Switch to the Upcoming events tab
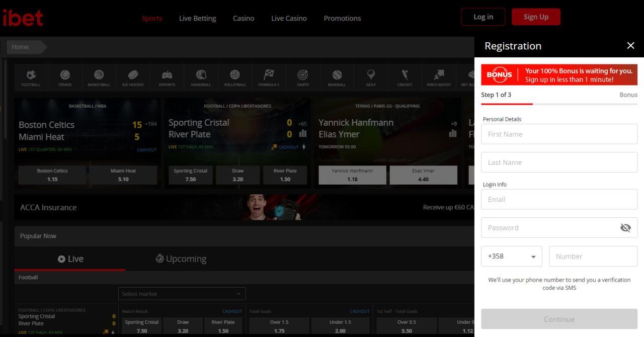Image resolution: width=644 pixels, height=337 pixels. pyautogui.click(x=181, y=259)
